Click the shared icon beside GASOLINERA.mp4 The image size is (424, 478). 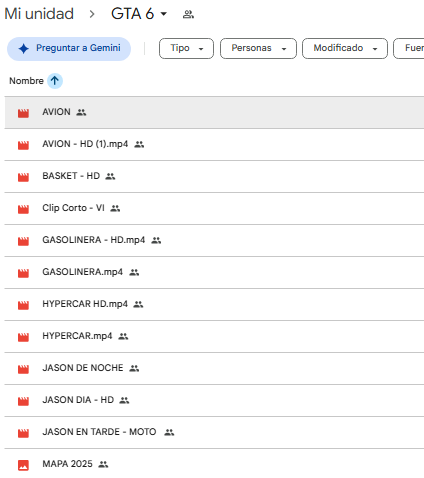134,272
